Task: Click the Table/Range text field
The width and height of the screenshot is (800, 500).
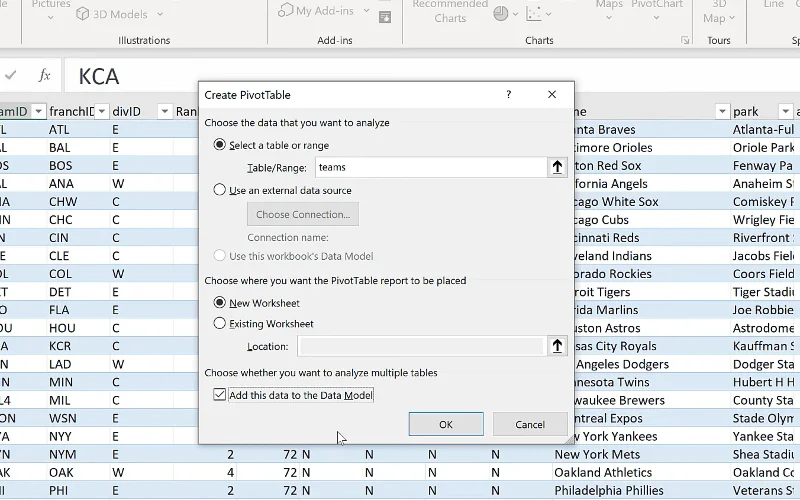Action: coord(431,167)
